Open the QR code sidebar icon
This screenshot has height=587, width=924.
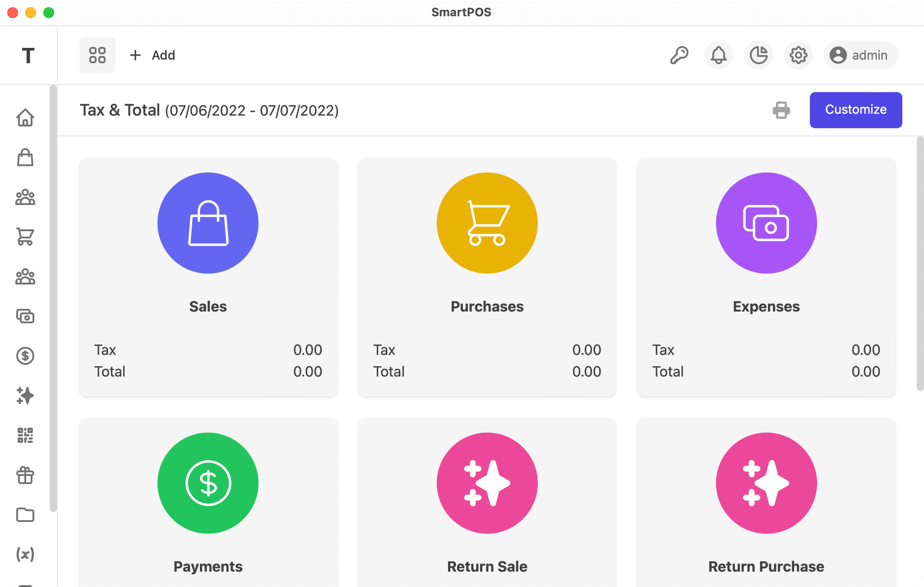click(25, 435)
